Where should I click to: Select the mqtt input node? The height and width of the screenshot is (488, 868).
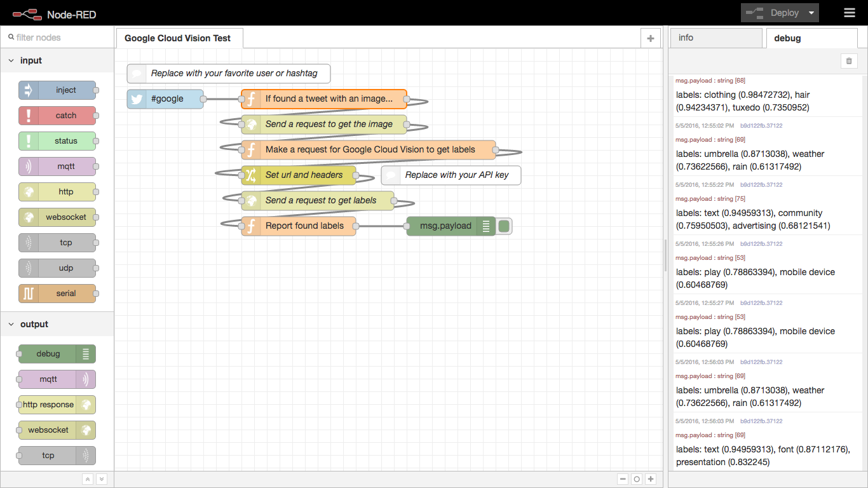(57, 166)
